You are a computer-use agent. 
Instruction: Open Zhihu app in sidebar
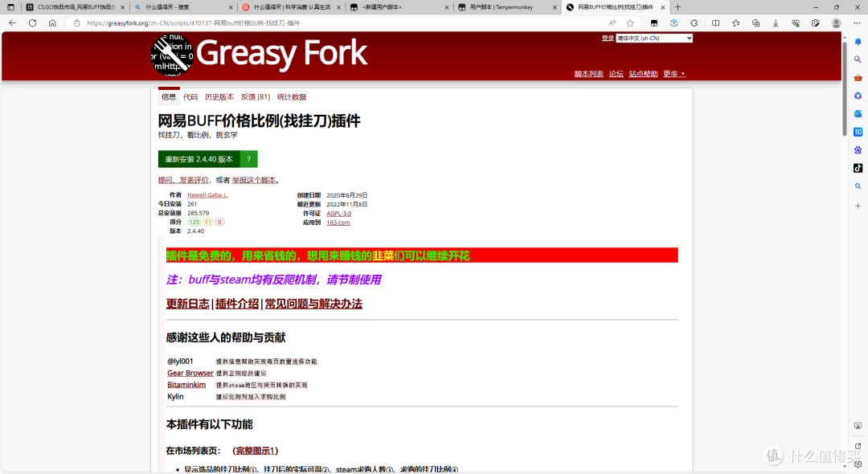(858, 132)
